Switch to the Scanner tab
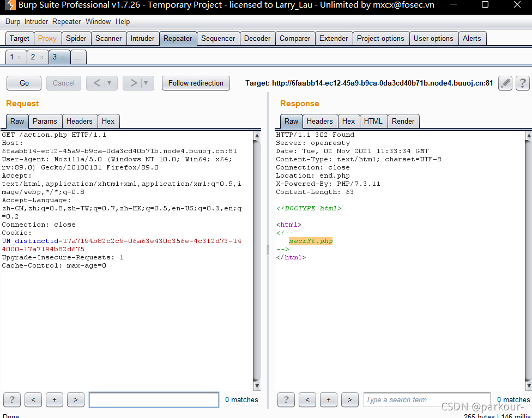Viewport: 532px width, 418px height. (x=108, y=38)
